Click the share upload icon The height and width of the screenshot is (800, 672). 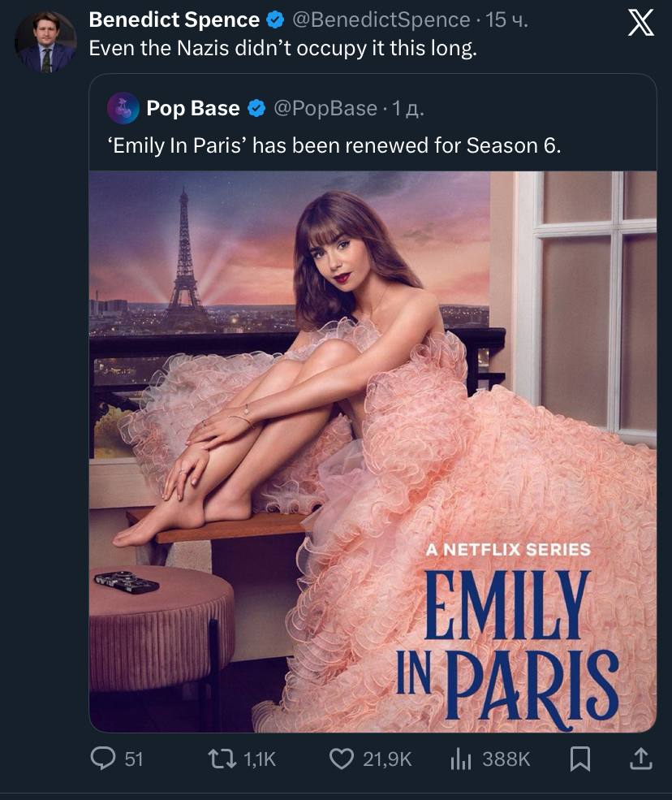tap(640, 759)
